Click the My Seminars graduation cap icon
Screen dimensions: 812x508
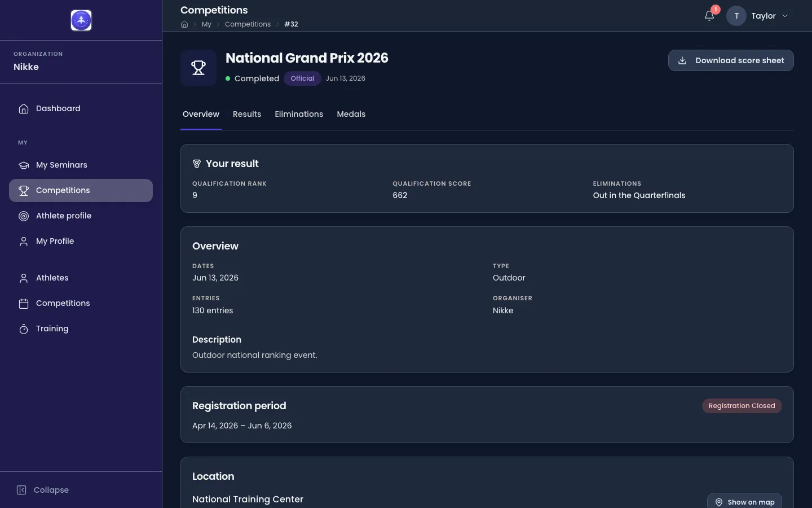tap(24, 165)
